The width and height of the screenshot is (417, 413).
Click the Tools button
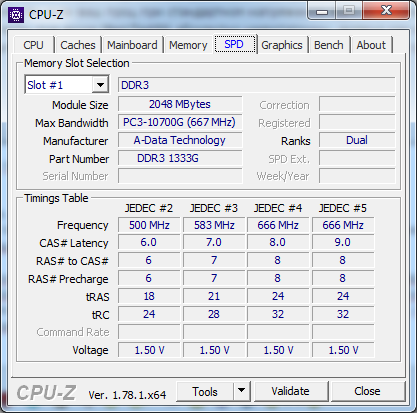pyautogui.click(x=205, y=391)
